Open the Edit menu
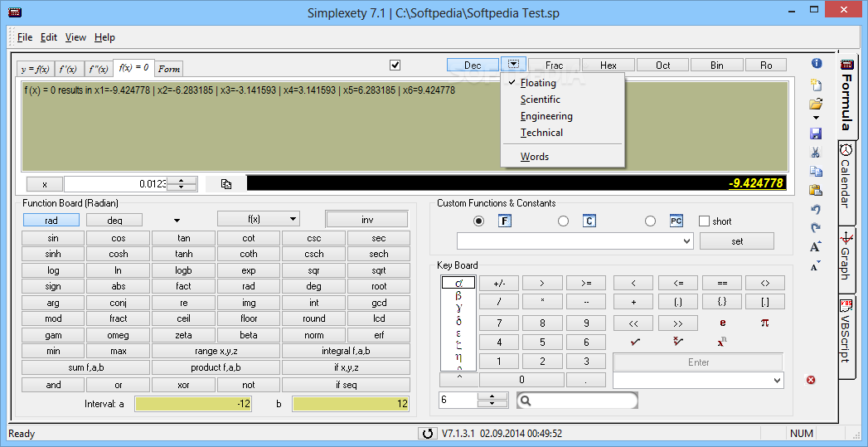The image size is (868, 447). coord(49,37)
